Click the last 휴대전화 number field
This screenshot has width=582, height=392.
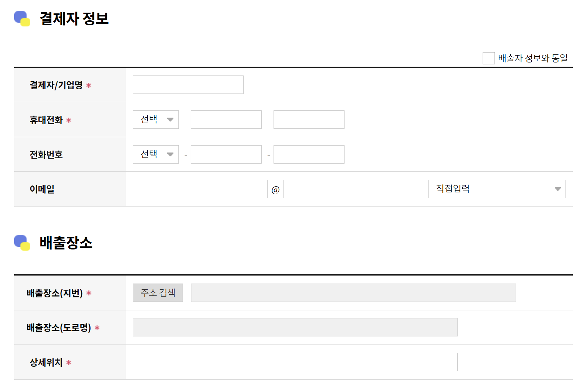click(309, 119)
